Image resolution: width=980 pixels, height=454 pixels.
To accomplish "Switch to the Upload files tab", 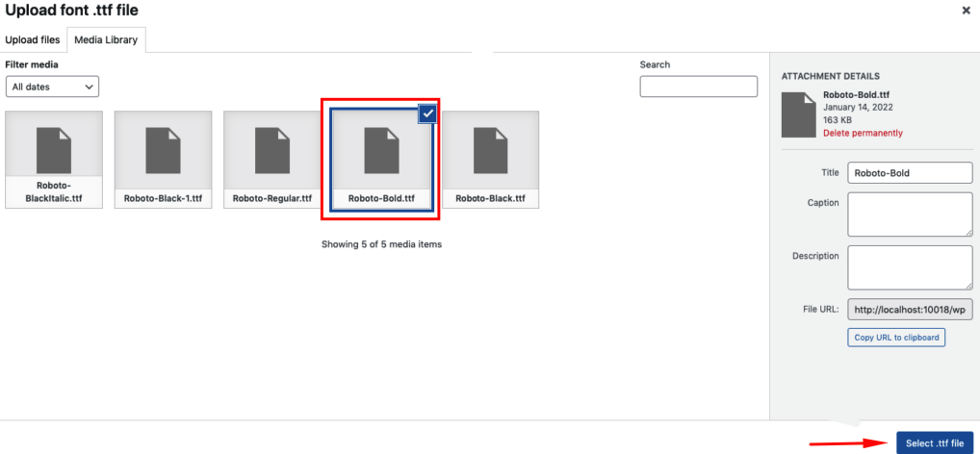I will (x=33, y=40).
